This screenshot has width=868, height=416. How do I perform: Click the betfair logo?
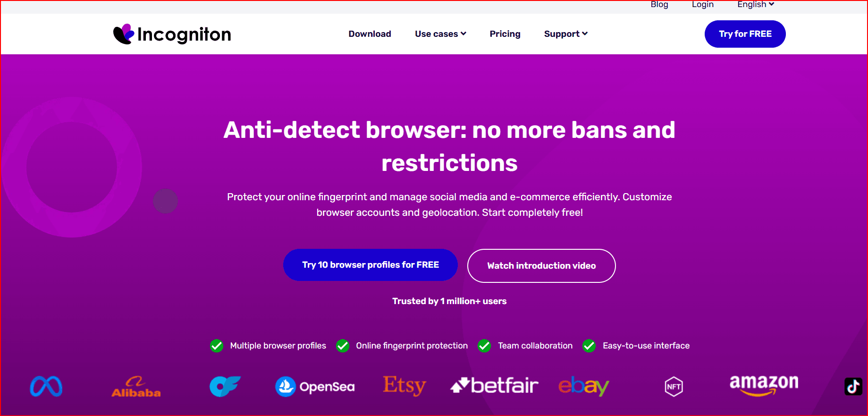[494, 386]
